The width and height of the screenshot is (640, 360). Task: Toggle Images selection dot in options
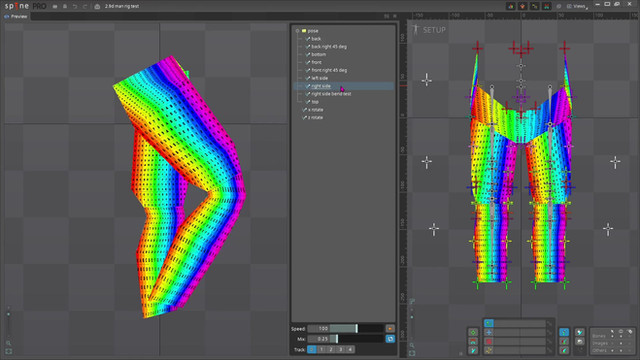coord(612,343)
